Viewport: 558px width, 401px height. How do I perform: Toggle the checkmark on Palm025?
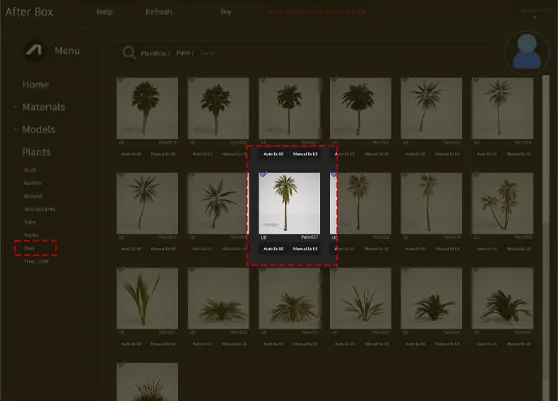[x=121, y=174]
